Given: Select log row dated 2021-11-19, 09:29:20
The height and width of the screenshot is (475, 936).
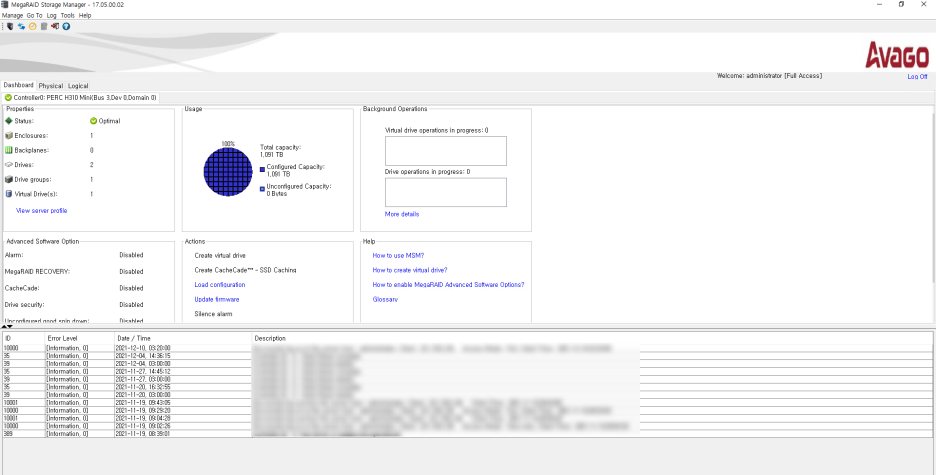Looking at the screenshot, I should pos(468,411).
